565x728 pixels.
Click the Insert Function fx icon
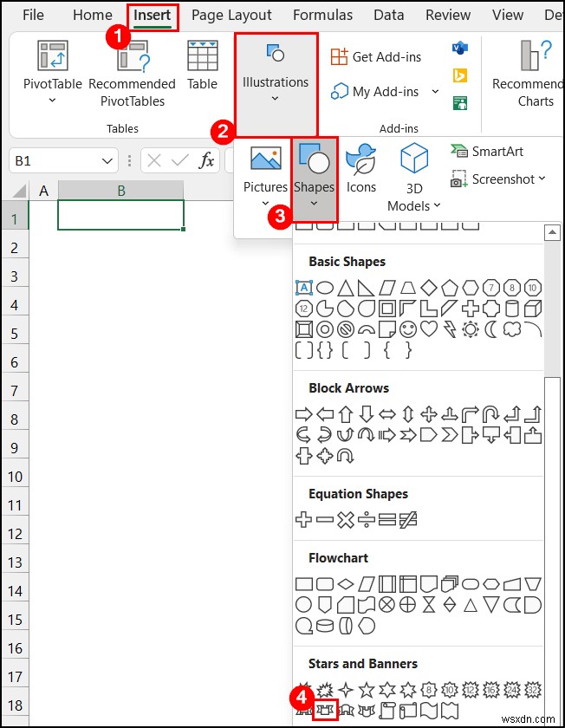pyautogui.click(x=206, y=160)
